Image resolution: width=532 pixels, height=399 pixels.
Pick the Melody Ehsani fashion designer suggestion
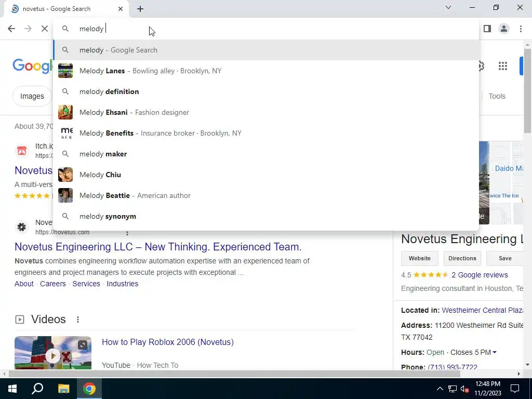pos(266,112)
